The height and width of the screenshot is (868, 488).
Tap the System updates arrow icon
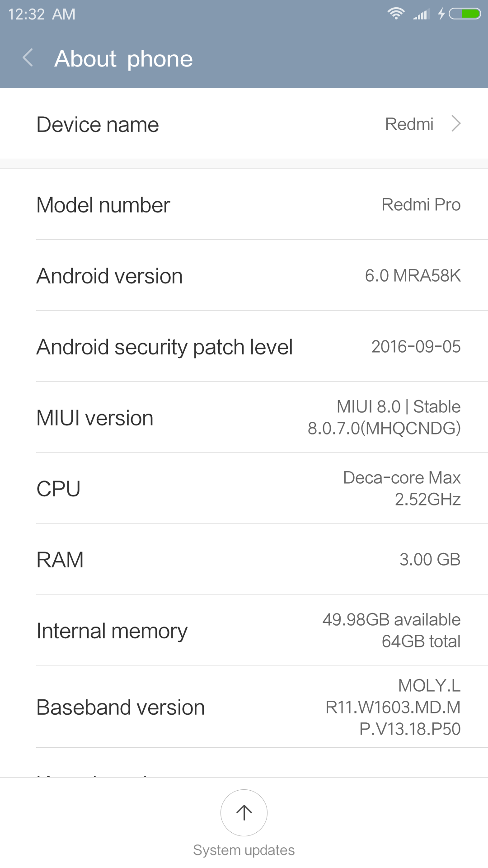244,812
